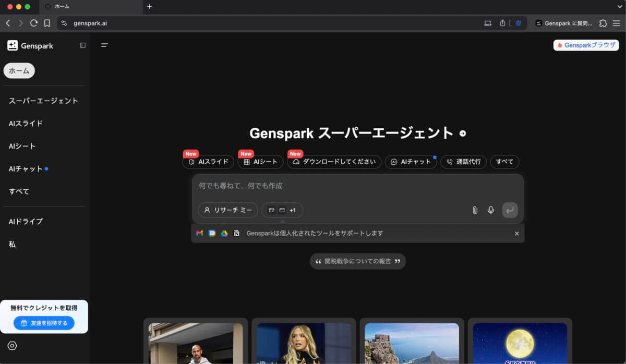Submit the prompt with the send button

510,210
